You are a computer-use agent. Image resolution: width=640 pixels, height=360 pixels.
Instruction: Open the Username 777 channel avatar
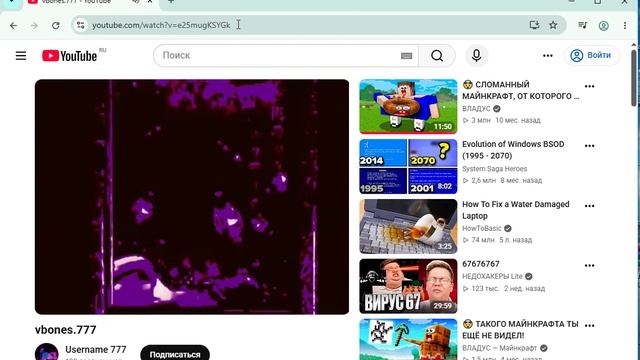(47, 352)
